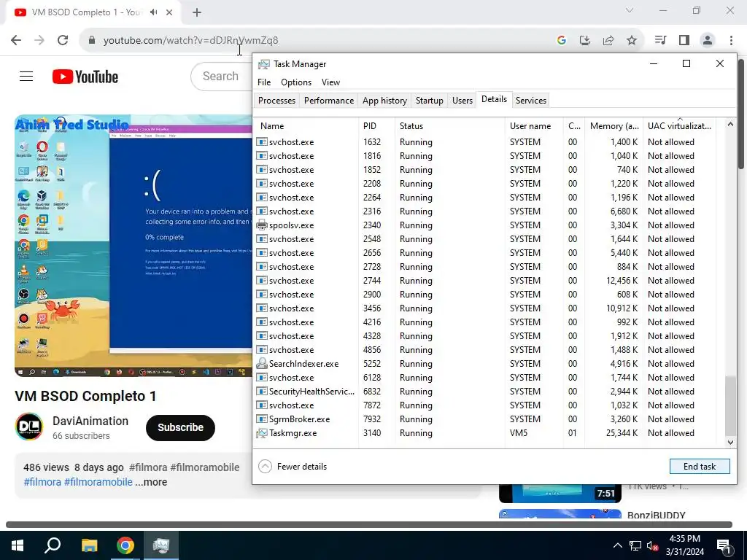747x560 pixels.
Task: Open the Chrome profile avatar
Action: click(708, 41)
